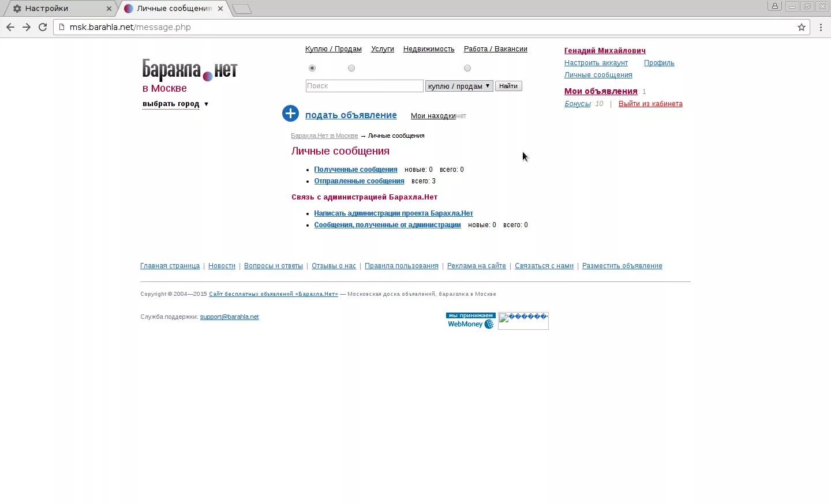
Task: Open a new browser tab
Action: [x=242, y=9]
